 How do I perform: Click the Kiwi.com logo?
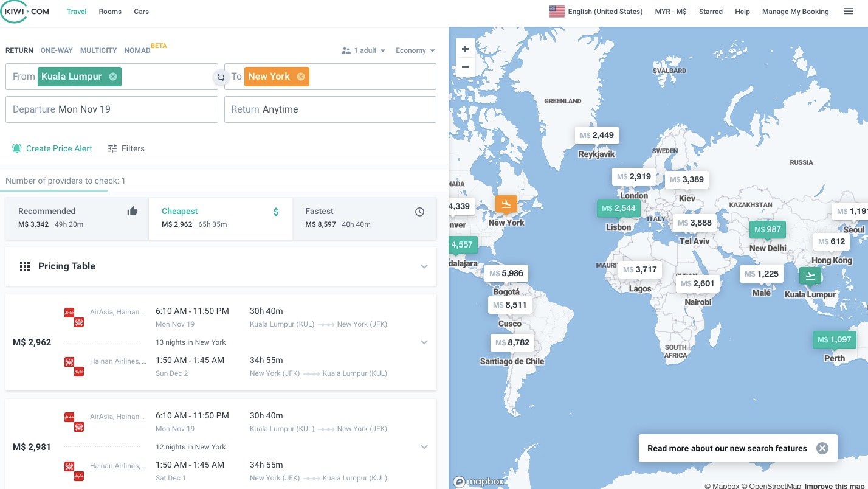click(x=25, y=12)
